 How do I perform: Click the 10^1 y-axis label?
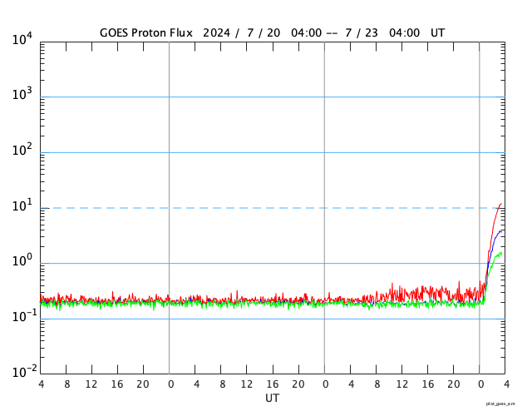pos(22,206)
